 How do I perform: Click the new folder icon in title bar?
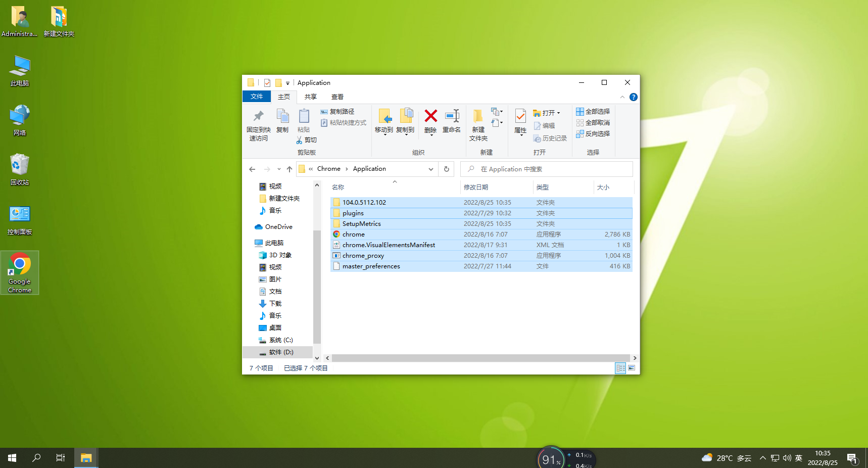click(x=278, y=83)
